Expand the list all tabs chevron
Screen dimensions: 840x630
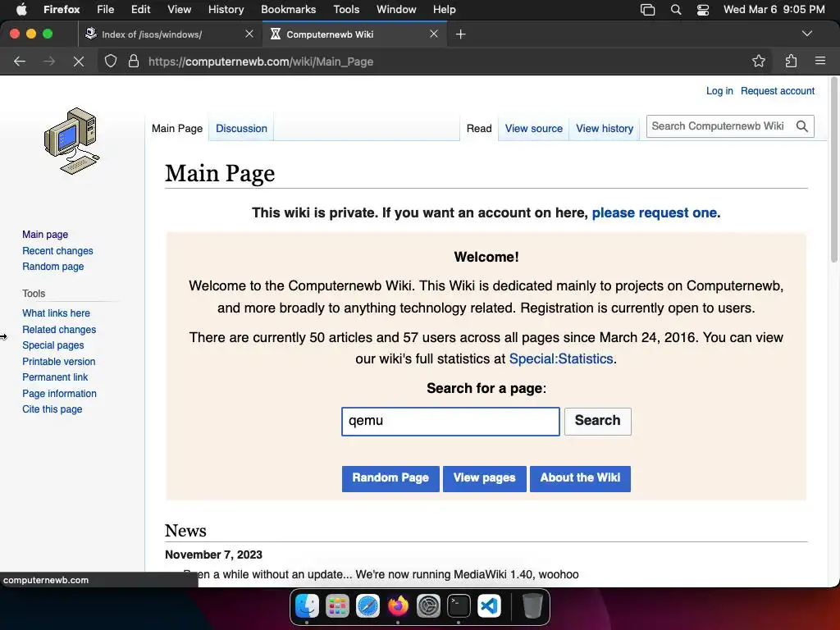coord(807,34)
